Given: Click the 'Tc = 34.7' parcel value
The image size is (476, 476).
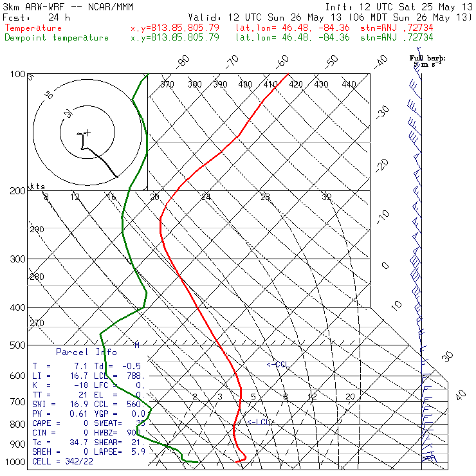Looking at the screenshot, I should tap(60, 443).
